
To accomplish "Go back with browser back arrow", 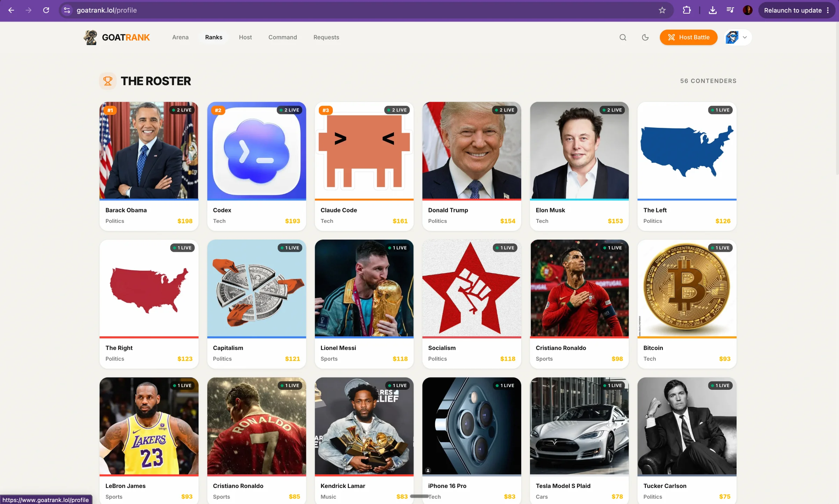I will [11, 10].
